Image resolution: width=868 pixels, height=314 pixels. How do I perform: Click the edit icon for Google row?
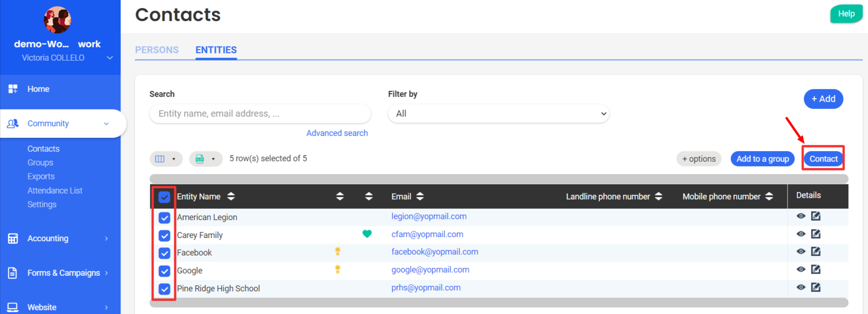[816, 269]
